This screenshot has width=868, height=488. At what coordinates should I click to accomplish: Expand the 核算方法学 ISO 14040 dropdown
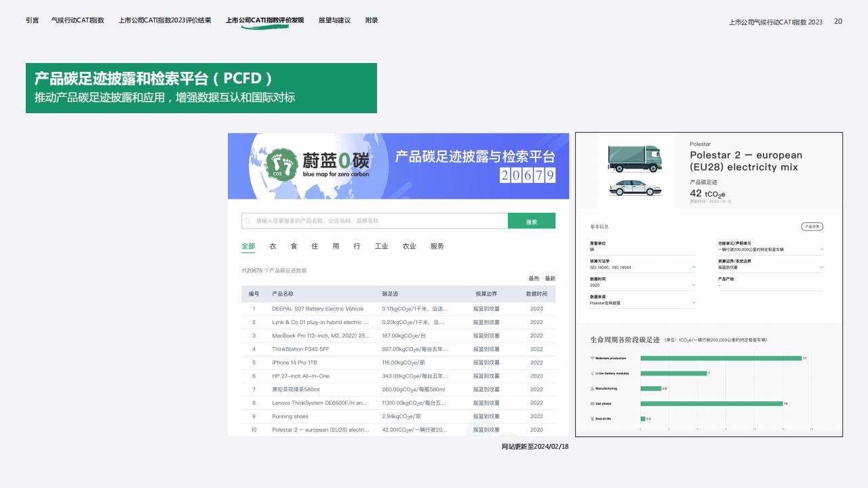(693, 267)
